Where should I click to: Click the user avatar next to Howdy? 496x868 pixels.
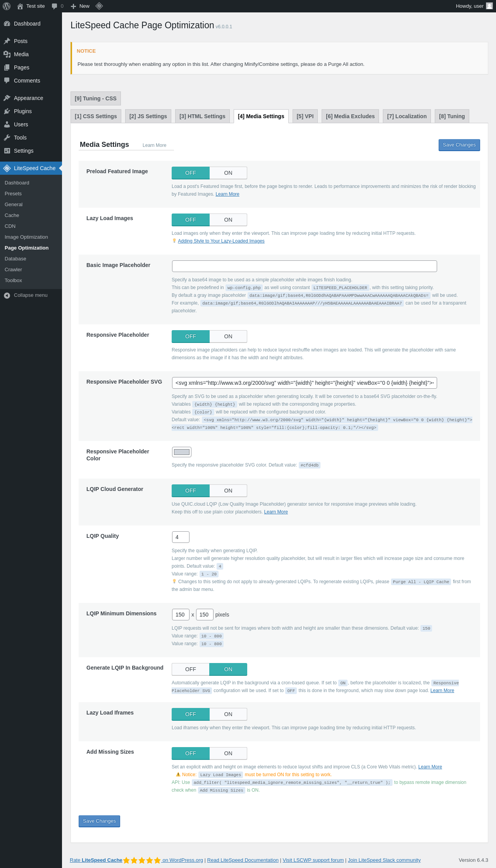coord(489,6)
